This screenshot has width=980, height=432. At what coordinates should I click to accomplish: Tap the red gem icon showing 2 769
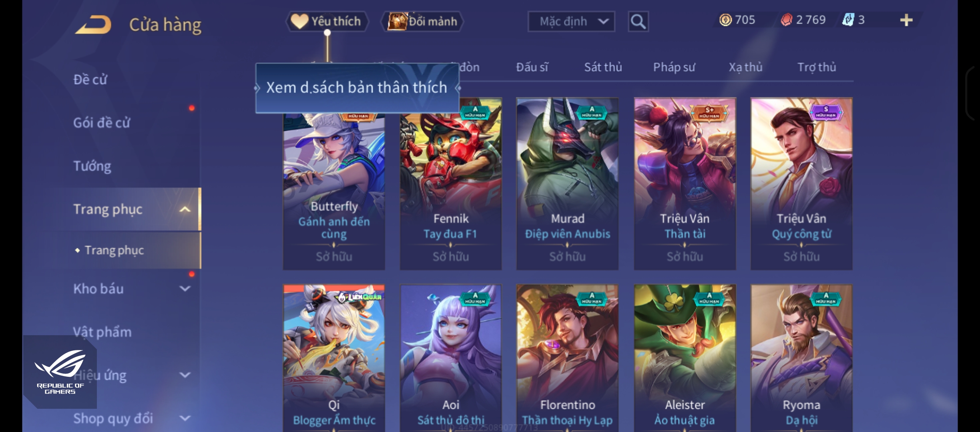coord(786,20)
